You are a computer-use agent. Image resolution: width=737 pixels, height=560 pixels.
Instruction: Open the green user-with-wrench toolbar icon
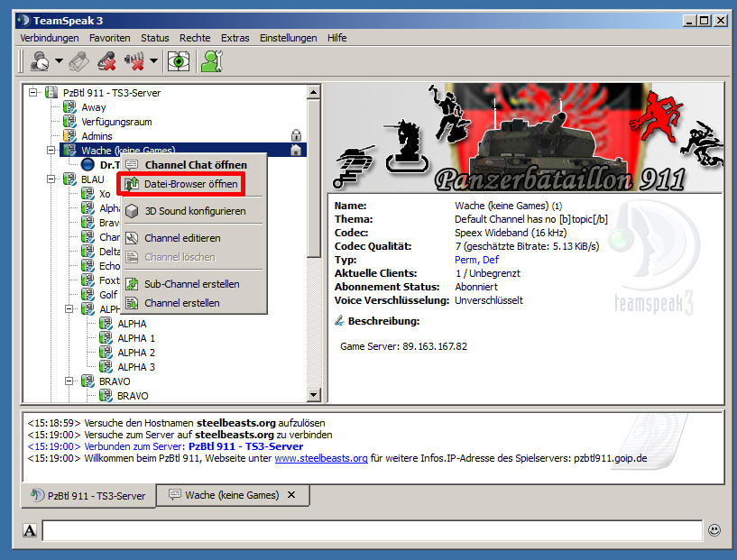coord(211,61)
